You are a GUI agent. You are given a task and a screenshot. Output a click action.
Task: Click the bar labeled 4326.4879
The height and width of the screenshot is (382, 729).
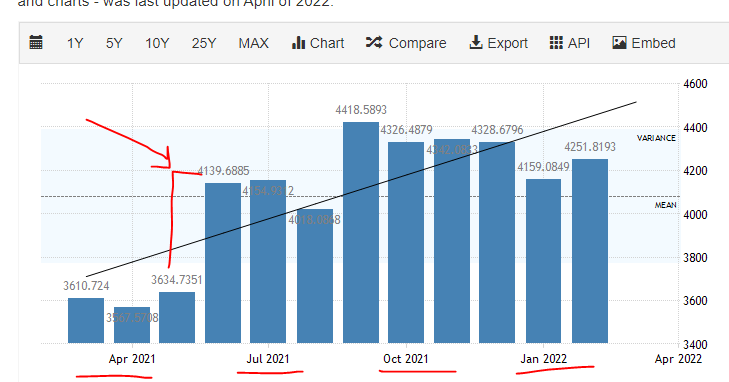[406, 243]
